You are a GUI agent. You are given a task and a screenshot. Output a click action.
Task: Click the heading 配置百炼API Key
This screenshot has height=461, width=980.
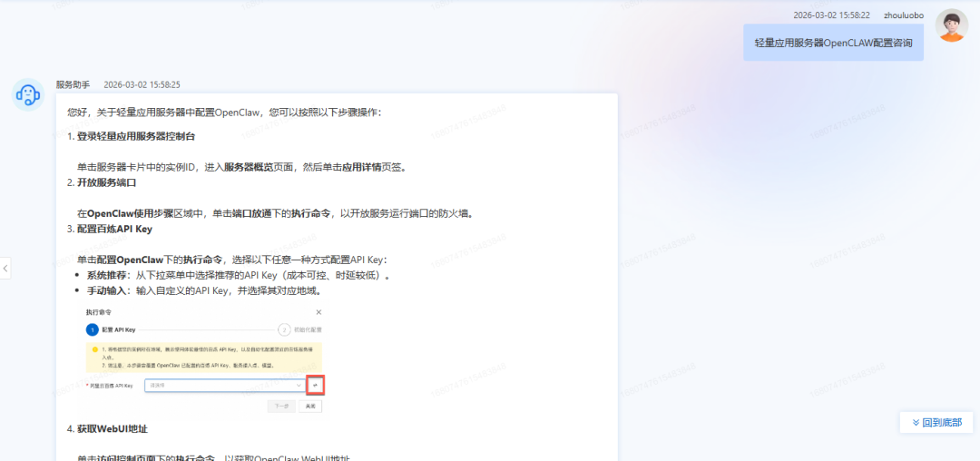(114, 229)
